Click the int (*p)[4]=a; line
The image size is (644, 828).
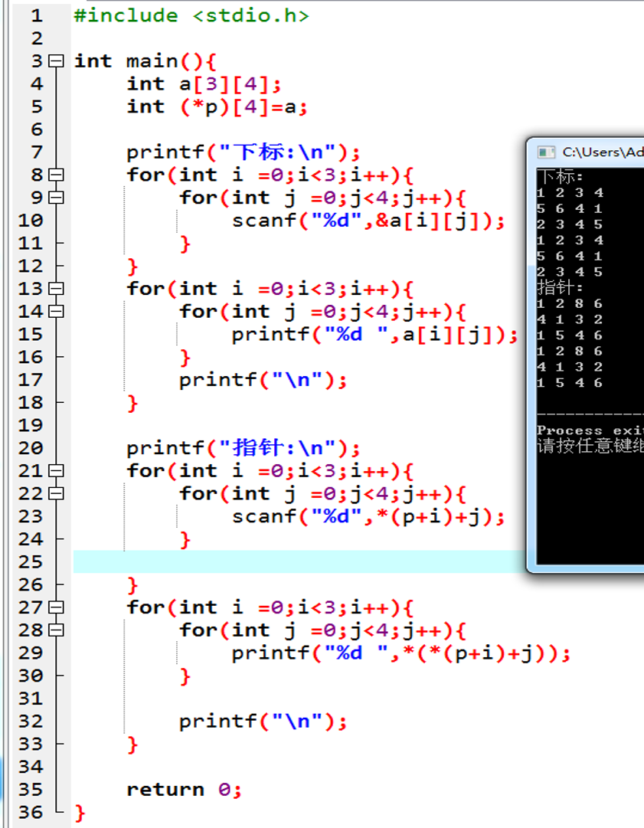pyautogui.click(x=217, y=106)
